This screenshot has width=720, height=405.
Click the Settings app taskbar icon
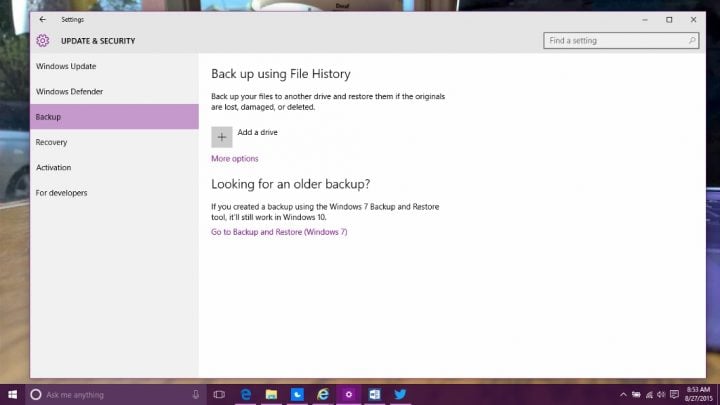click(349, 394)
